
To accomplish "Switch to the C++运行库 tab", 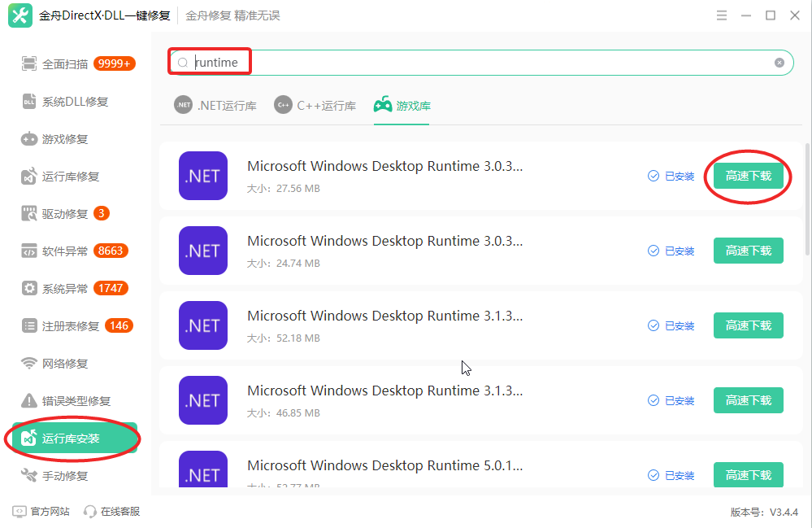I will (x=315, y=106).
